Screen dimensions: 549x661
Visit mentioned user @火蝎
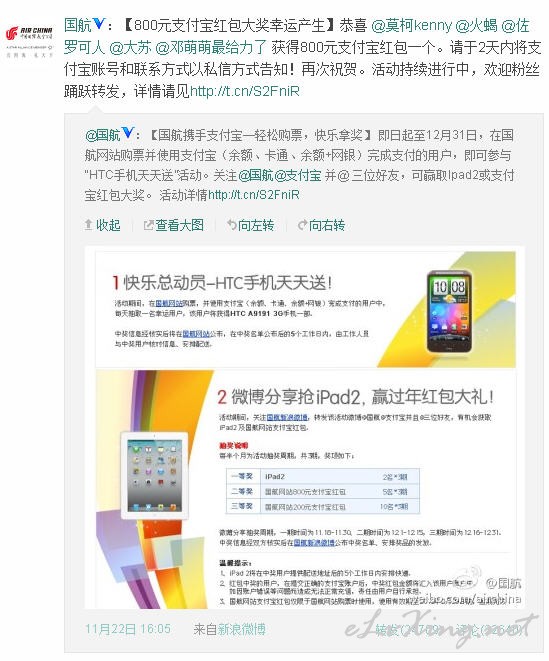476,25
